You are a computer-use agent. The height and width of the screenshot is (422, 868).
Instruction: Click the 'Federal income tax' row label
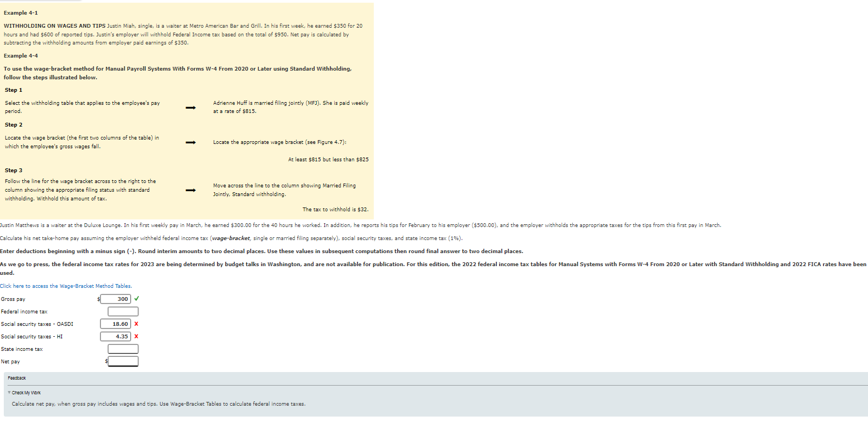24,312
